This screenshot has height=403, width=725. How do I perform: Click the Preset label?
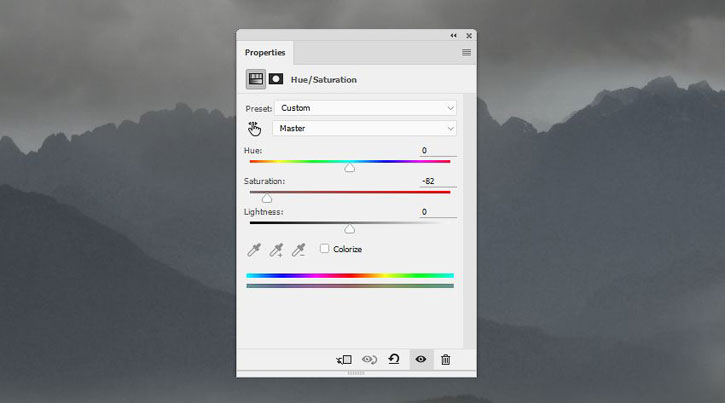[259, 109]
